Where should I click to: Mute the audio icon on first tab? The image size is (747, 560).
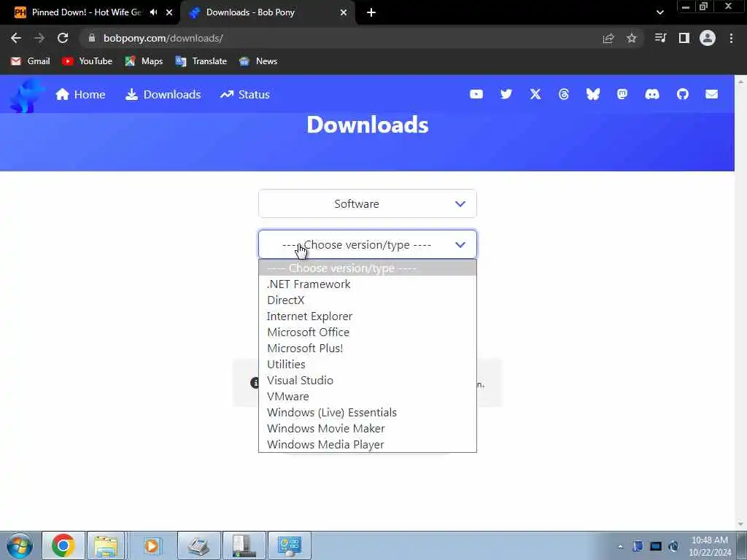coord(153,12)
